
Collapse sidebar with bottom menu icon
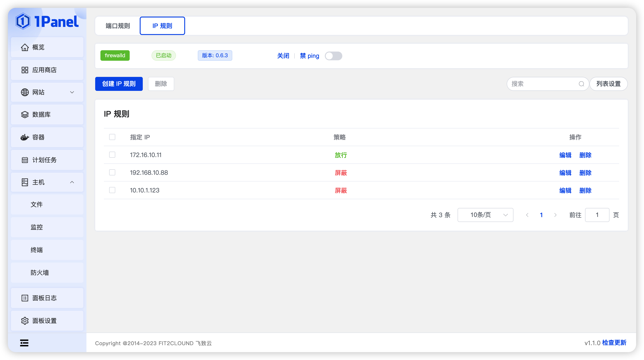24,343
